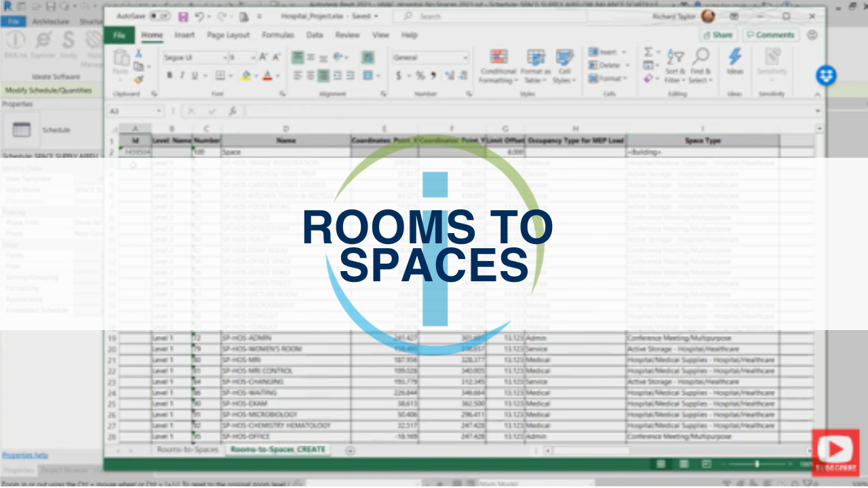Click the Accounting dollar format icon

[x=399, y=75]
